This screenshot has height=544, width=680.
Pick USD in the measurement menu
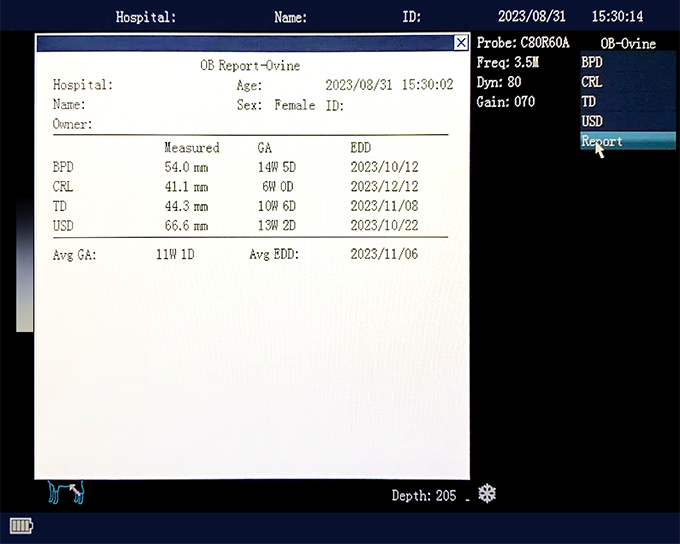[x=592, y=121]
